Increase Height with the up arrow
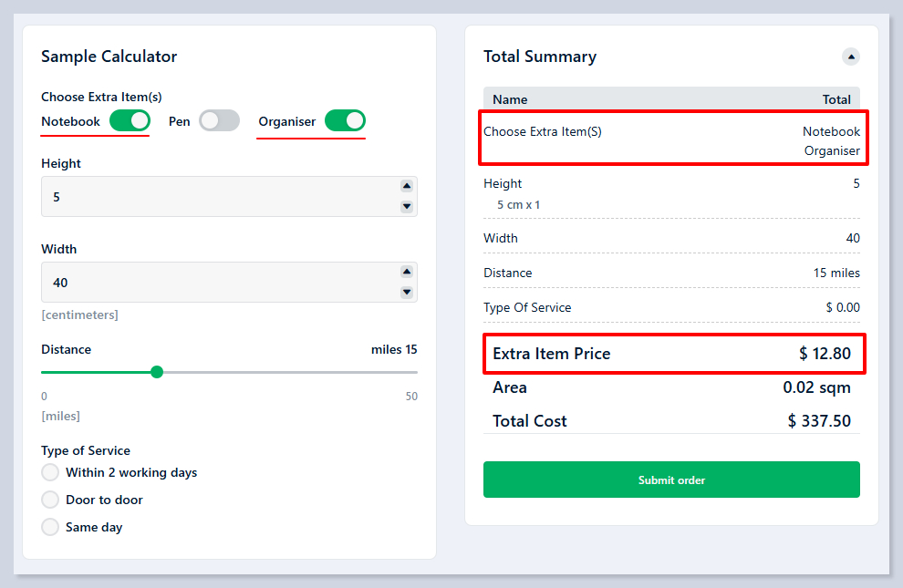The width and height of the screenshot is (903, 588). (x=407, y=186)
